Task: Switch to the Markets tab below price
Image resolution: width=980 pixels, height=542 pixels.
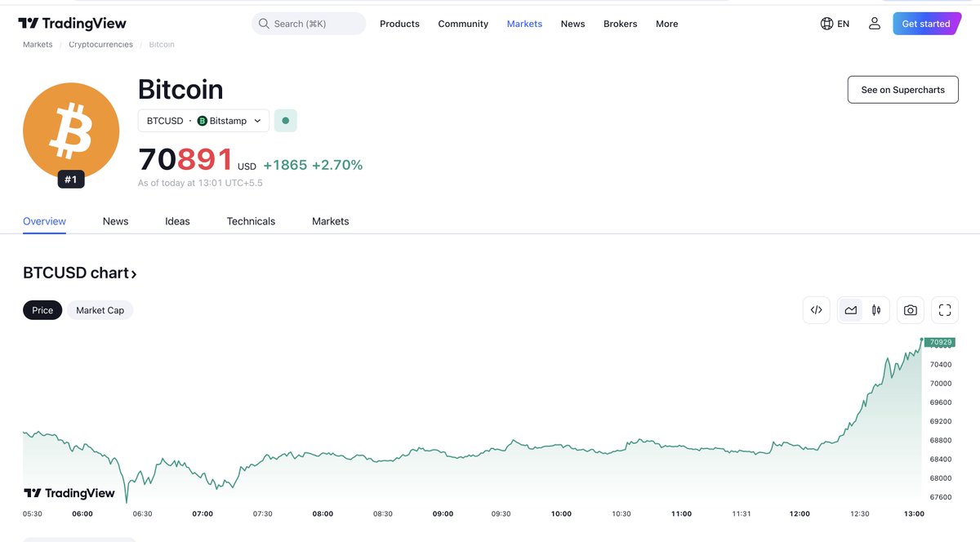Action: coord(330,221)
